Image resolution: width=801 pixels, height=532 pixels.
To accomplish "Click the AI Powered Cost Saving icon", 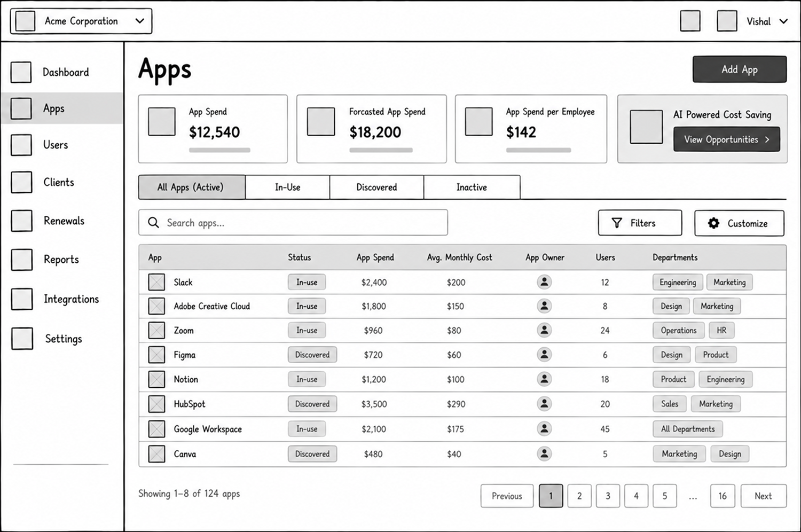I will click(646, 127).
